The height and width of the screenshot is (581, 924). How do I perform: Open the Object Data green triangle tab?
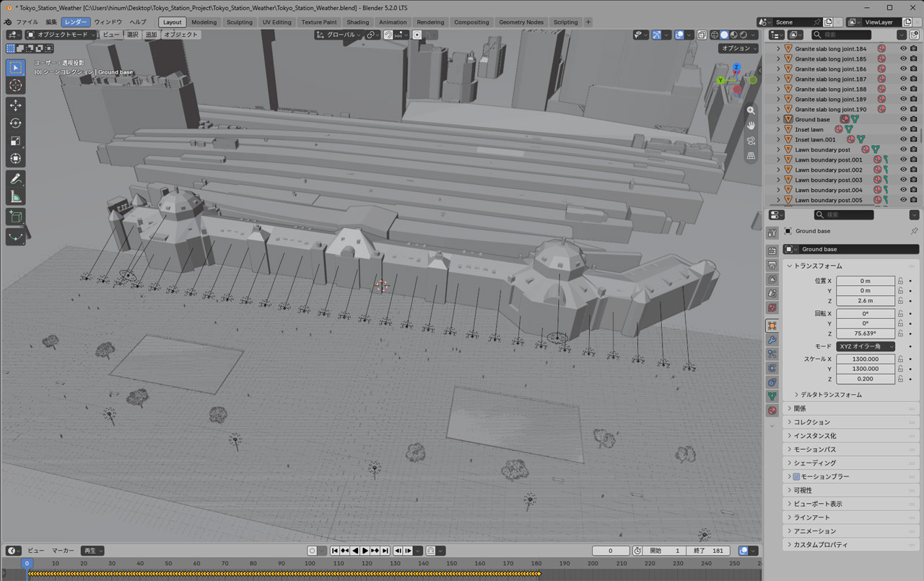tap(772, 396)
